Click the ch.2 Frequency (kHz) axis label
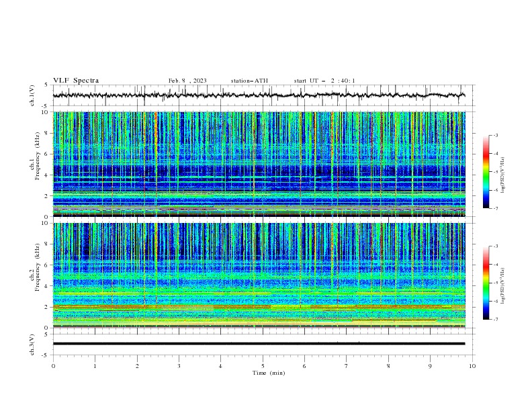Viewport: 532px width, 411px height. tap(35, 267)
